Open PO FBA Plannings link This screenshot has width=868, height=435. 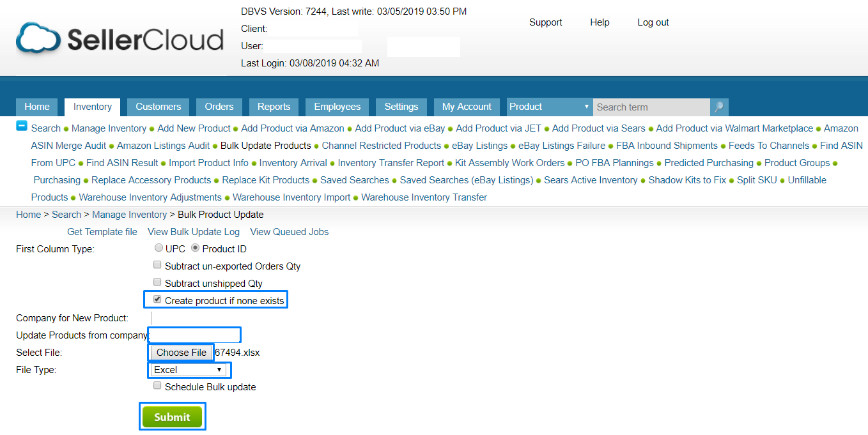(x=615, y=163)
